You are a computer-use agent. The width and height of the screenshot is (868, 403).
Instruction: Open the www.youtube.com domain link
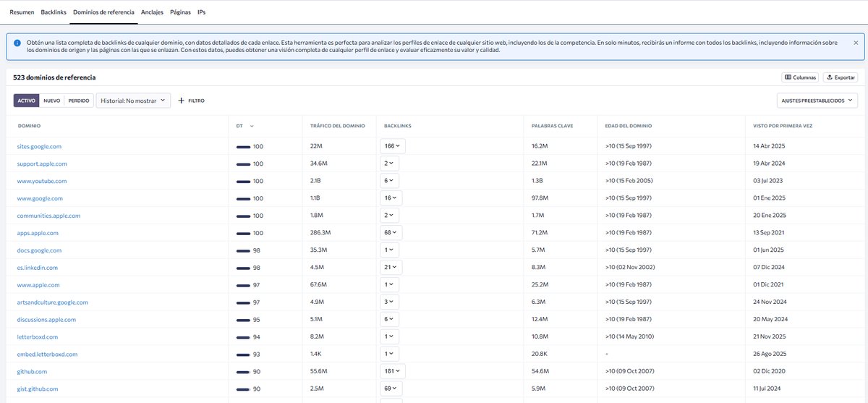pos(42,181)
